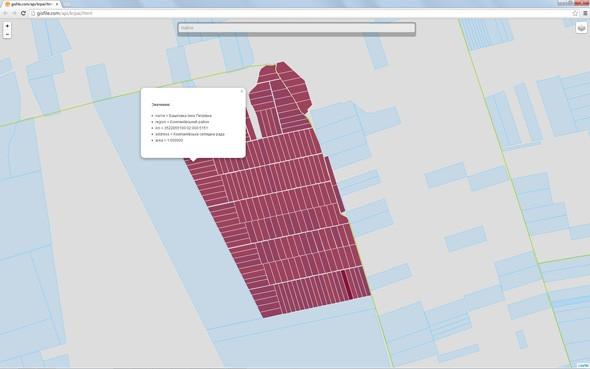The width and height of the screenshot is (590, 369).
Task: Zoom in using the map plus button
Action: 7,26
